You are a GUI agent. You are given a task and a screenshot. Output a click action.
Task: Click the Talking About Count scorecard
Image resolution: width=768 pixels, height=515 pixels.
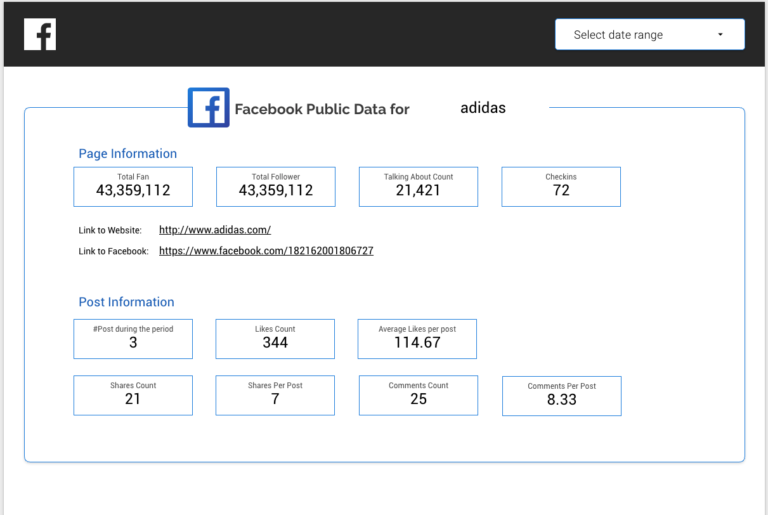(x=418, y=187)
